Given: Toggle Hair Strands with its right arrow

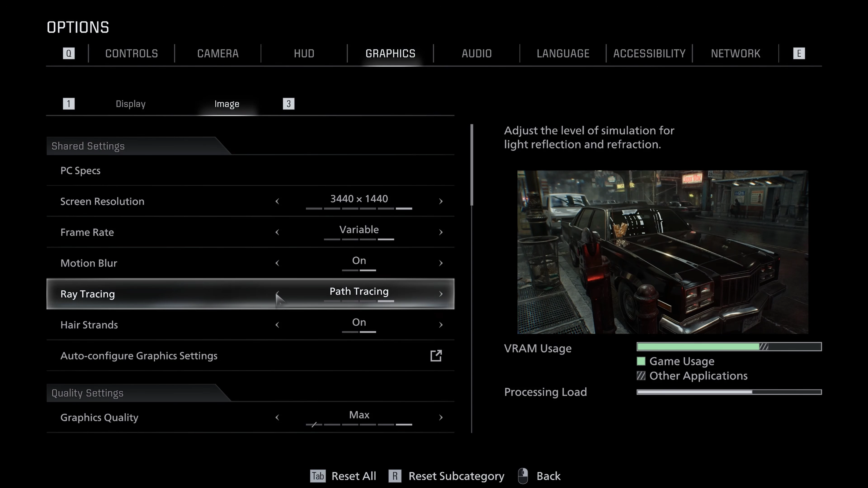Looking at the screenshot, I should [x=441, y=325].
